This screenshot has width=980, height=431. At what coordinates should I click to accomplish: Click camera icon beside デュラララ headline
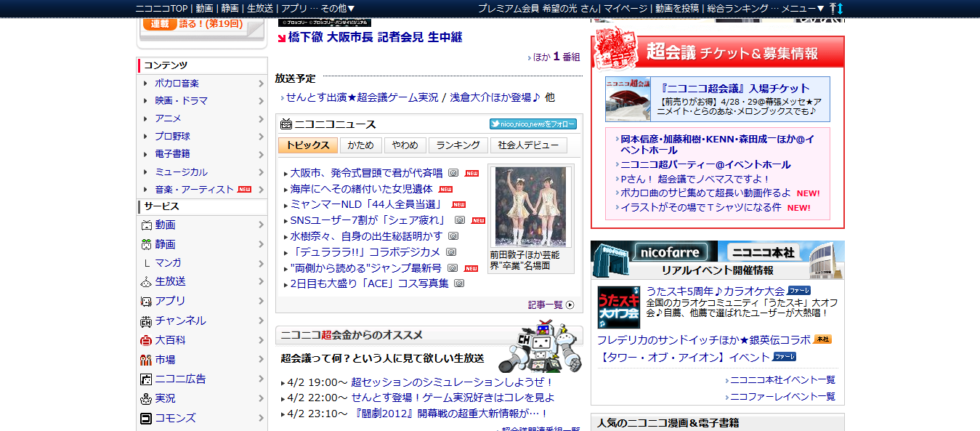click(451, 252)
